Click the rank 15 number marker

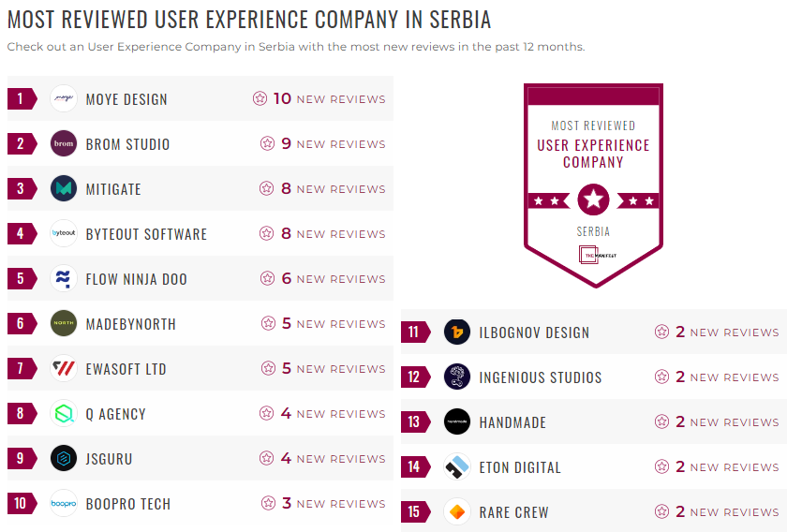click(x=414, y=512)
